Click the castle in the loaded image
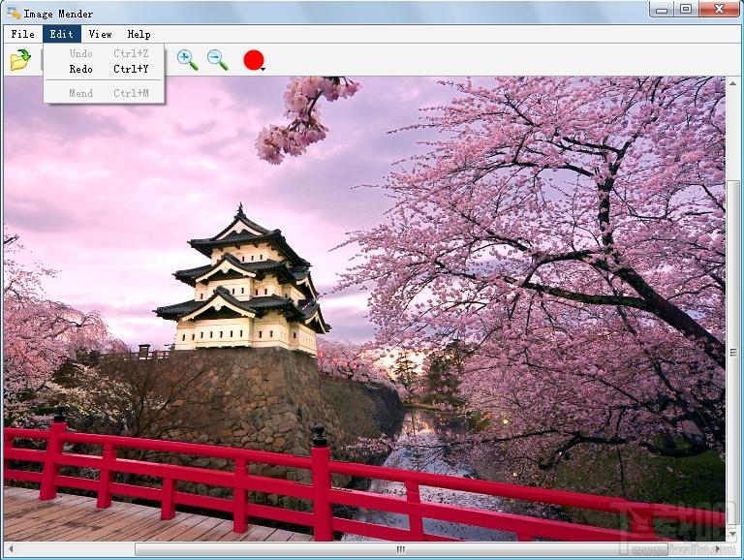 (243, 284)
